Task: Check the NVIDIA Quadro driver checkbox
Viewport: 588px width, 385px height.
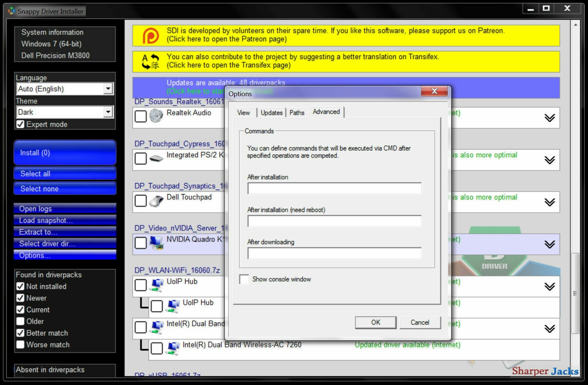Action: (141, 243)
